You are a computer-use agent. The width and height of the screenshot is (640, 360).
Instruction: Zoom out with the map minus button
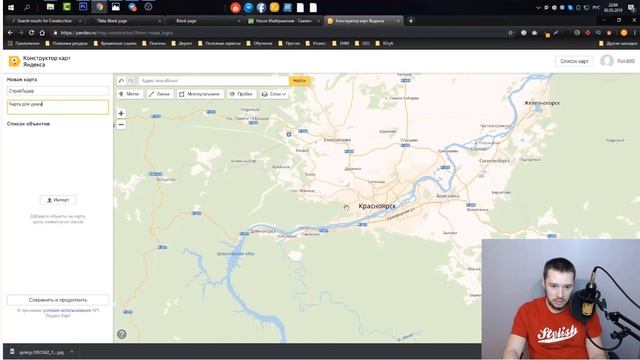click(121, 124)
